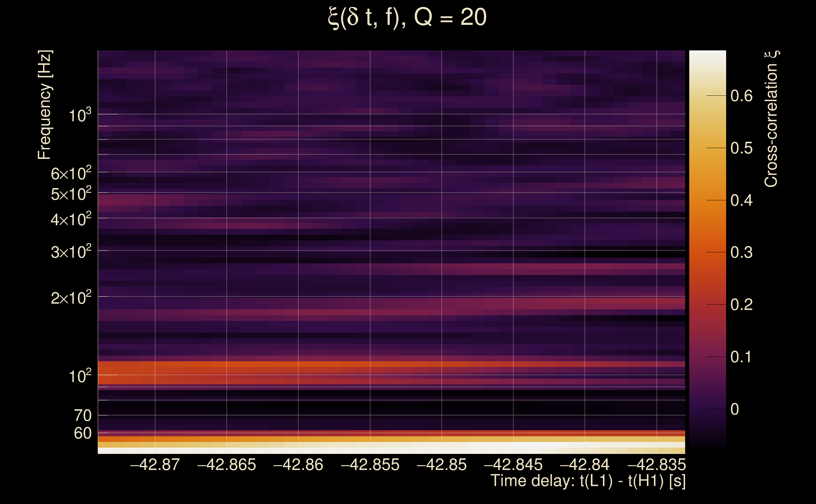Click the plot title ξ(δ t, f), Q = 20
This screenshot has width=816, height=504.
point(407,17)
